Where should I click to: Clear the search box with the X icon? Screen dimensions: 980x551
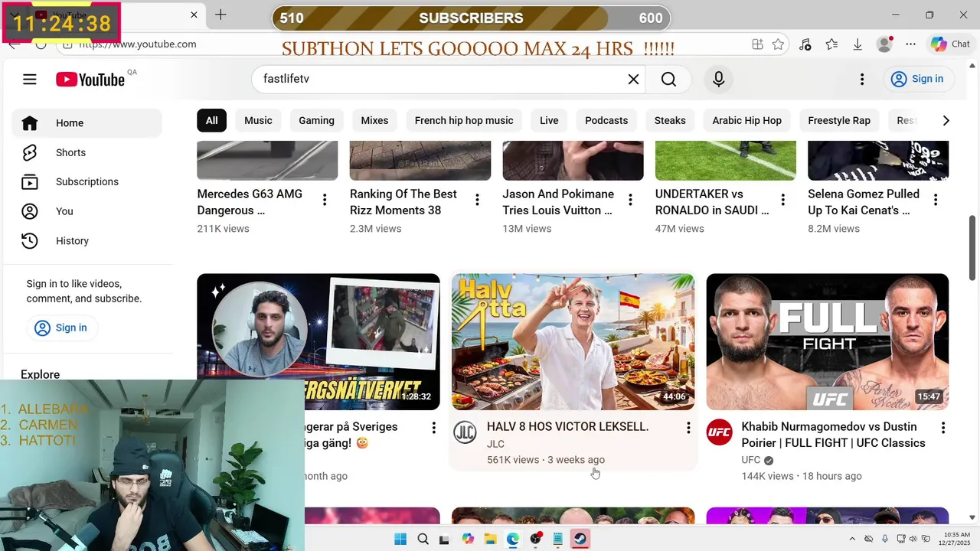coord(633,79)
